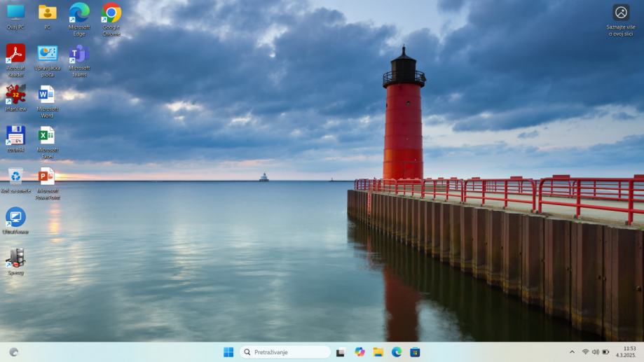This screenshot has height=362, width=644.
Task: Launch Speccy desktop shortcut
Action: click(15, 261)
